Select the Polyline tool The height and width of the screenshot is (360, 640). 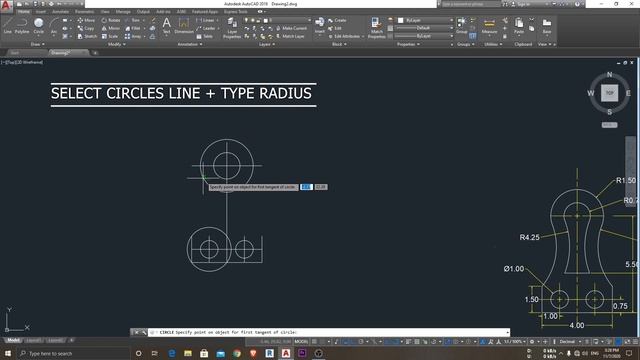point(22,26)
